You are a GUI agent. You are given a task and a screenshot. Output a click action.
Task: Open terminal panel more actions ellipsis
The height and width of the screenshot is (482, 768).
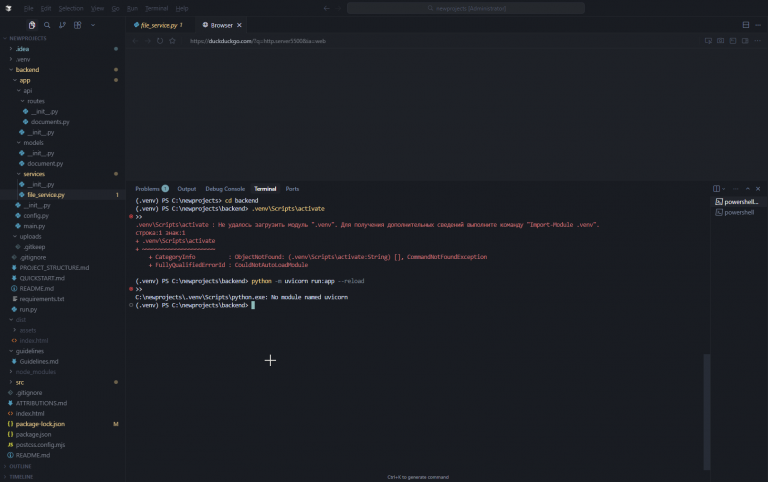pyautogui.click(x=735, y=189)
